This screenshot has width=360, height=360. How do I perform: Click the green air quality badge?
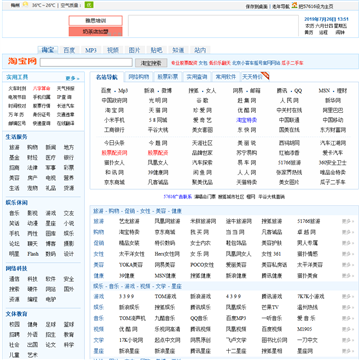tap(89, 5)
